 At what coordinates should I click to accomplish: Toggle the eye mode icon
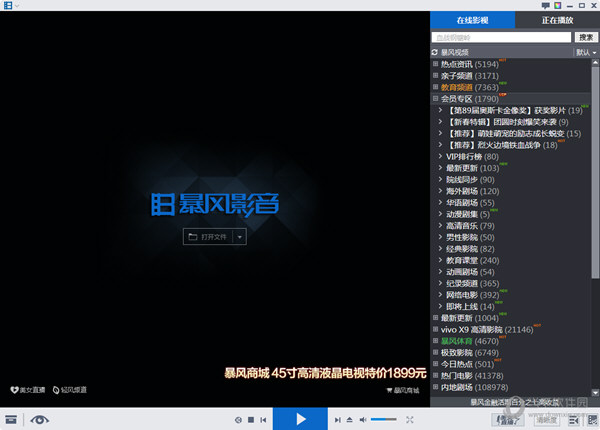pos(39,419)
